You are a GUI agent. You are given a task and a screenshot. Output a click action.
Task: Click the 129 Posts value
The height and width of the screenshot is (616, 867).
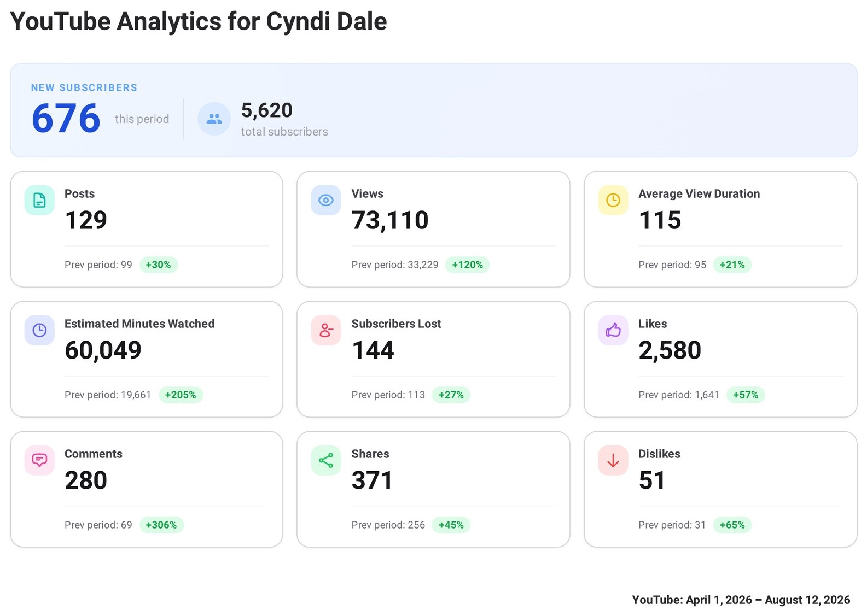click(86, 220)
